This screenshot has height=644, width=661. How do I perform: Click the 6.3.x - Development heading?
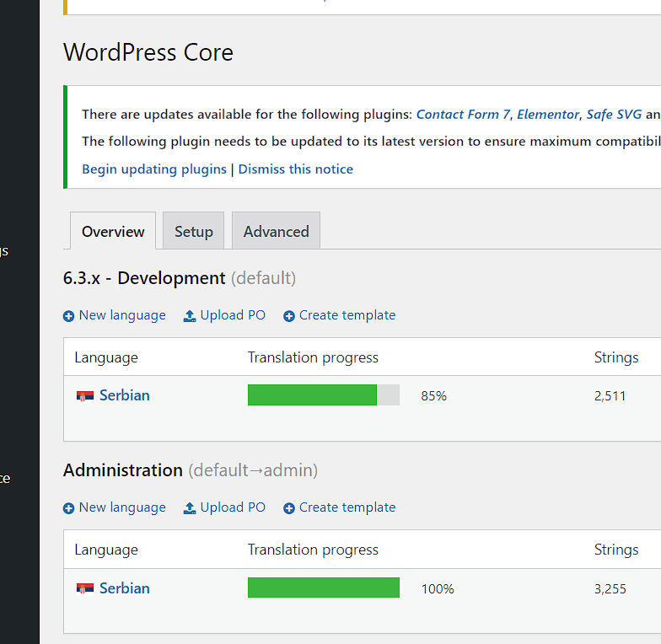(x=179, y=278)
